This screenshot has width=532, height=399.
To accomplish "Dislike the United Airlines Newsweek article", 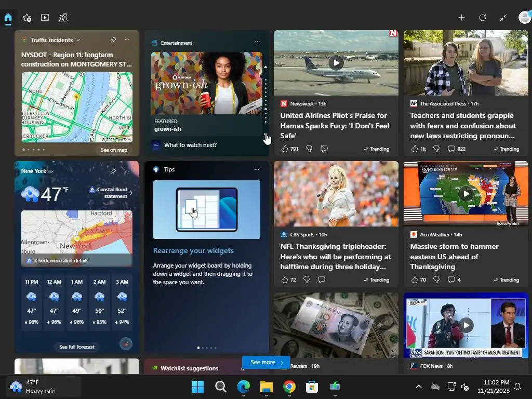I will [x=309, y=149].
